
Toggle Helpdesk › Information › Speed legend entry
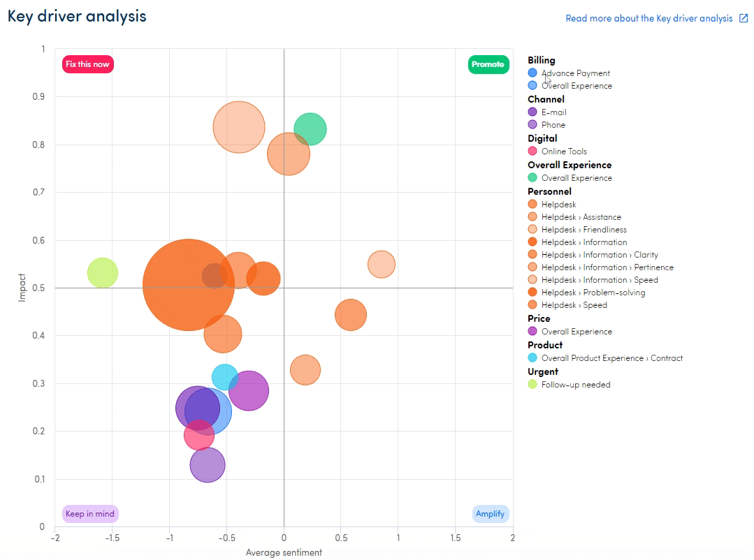tap(599, 280)
